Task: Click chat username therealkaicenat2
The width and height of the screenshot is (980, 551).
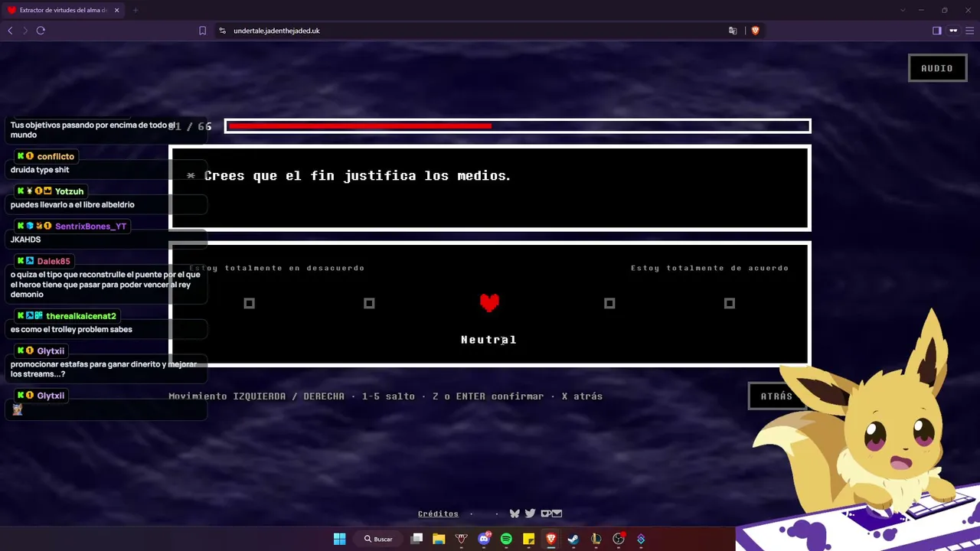Action: (81, 316)
